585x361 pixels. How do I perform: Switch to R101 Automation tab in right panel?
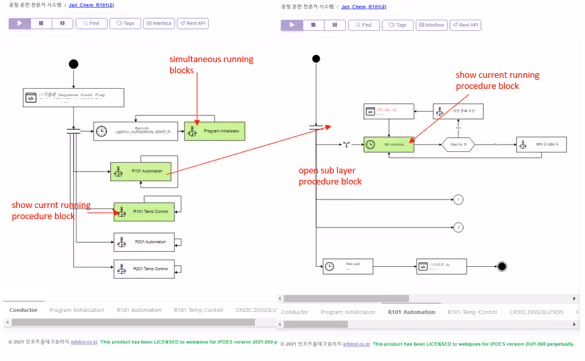[x=412, y=312]
